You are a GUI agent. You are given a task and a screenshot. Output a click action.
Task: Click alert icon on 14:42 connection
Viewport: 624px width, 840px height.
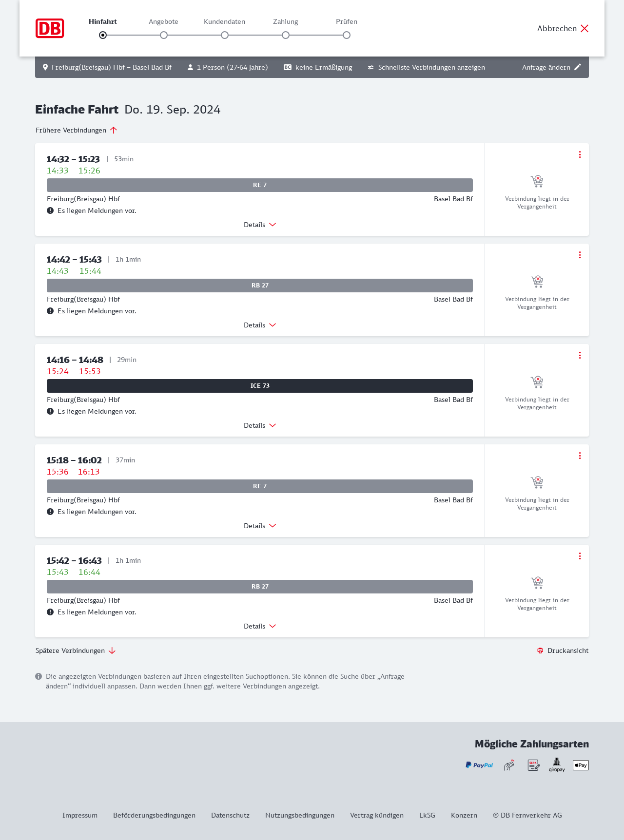(x=50, y=311)
